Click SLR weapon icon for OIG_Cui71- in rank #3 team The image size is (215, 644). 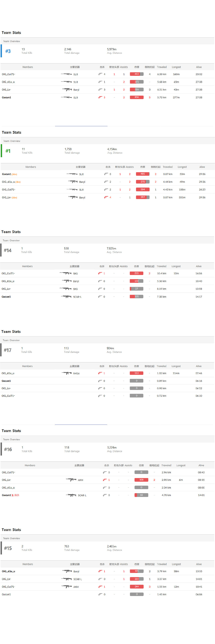[66, 74]
